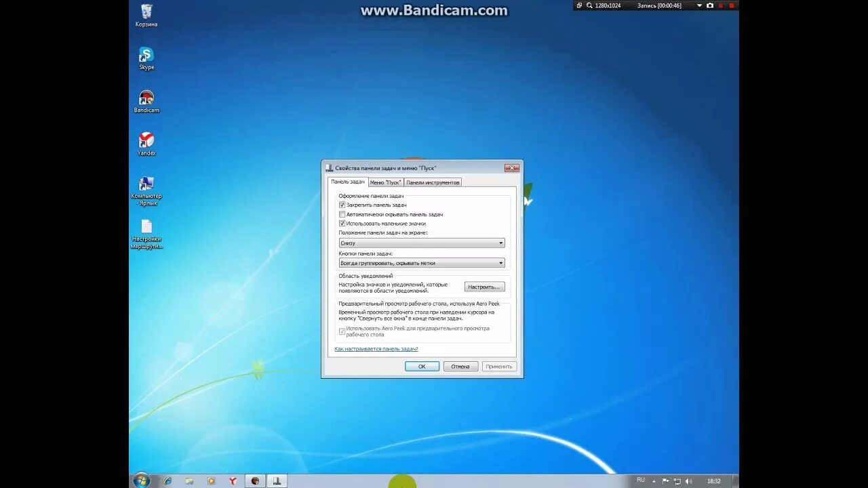This screenshot has height=488, width=868.
Task: Click the system clock 18:32
Action: pyautogui.click(x=714, y=481)
